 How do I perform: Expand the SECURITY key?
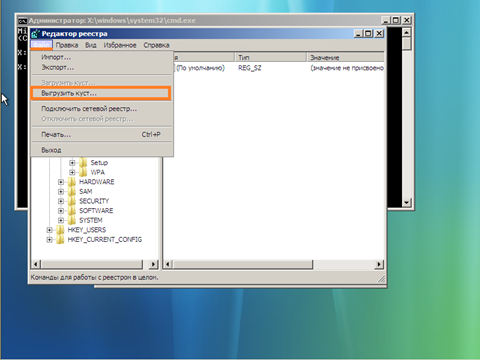[x=61, y=201]
